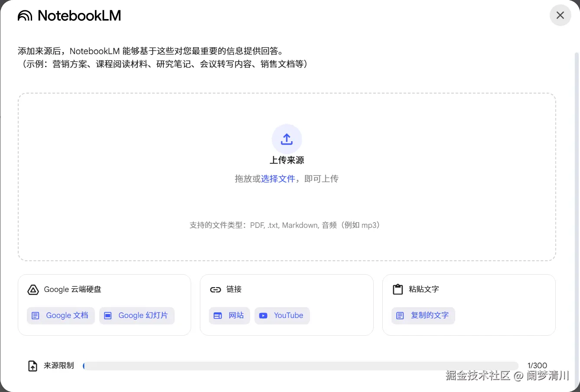
Task: Click the clipboard icon beside 粘贴文字
Action: click(x=398, y=289)
